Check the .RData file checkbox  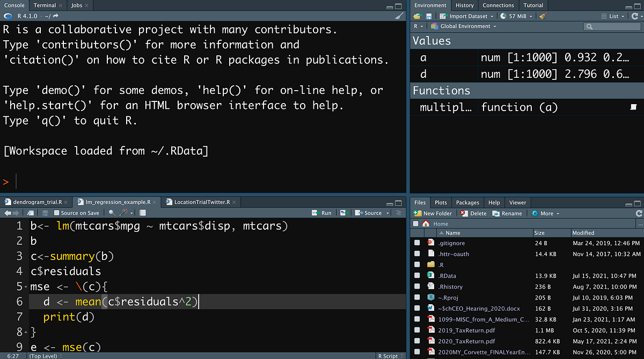(x=416, y=275)
